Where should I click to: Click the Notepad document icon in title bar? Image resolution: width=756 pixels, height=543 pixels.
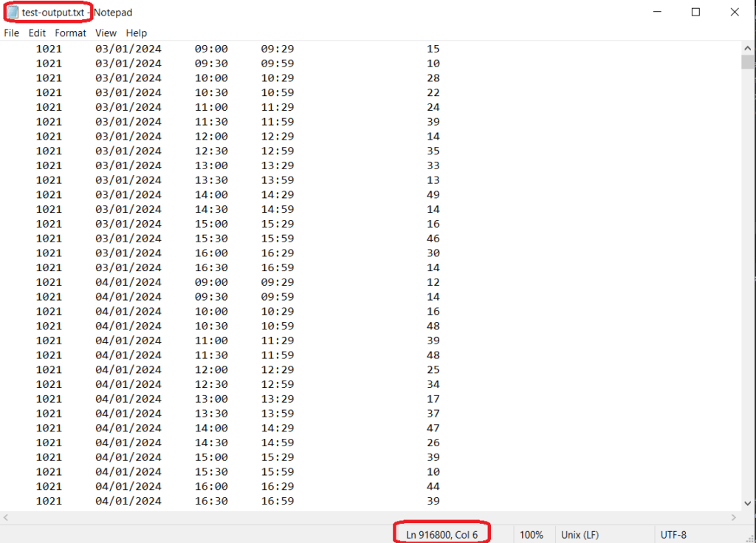(x=13, y=12)
